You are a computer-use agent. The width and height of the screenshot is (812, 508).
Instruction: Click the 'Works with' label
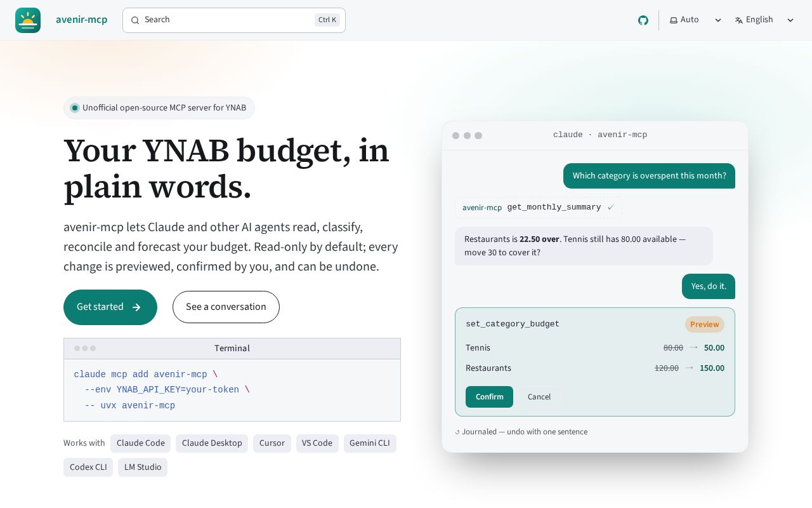[x=84, y=443]
